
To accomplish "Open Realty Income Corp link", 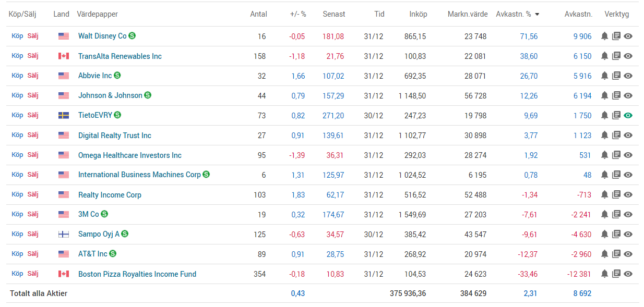I will tap(110, 195).
